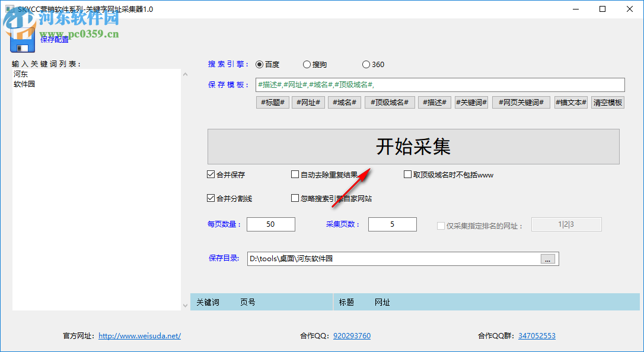The width and height of the screenshot is (644, 352).
Task: Enable 自动去除重复结果 checkbox
Action: (x=295, y=174)
